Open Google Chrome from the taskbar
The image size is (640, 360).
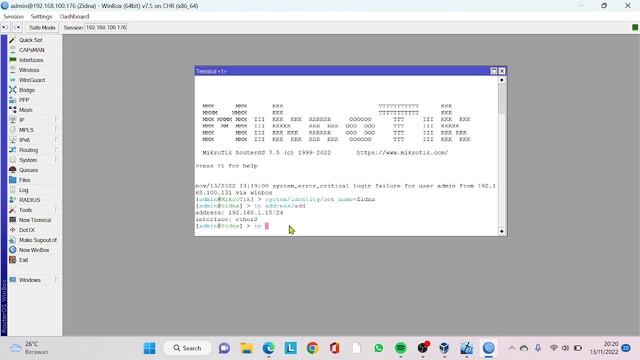(313, 348)
